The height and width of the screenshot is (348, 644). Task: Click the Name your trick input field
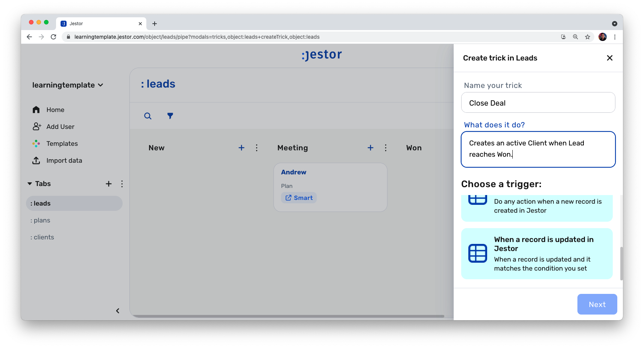coord(538,103)
